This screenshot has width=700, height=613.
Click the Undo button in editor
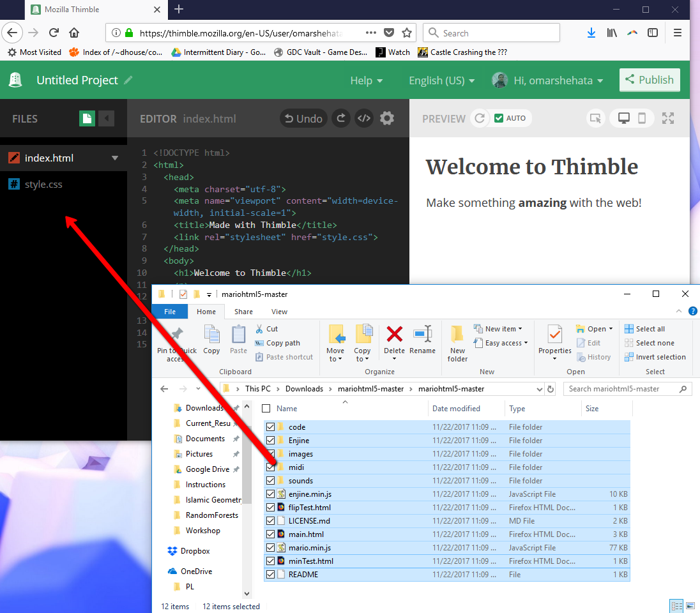click(x=303, y=118)
